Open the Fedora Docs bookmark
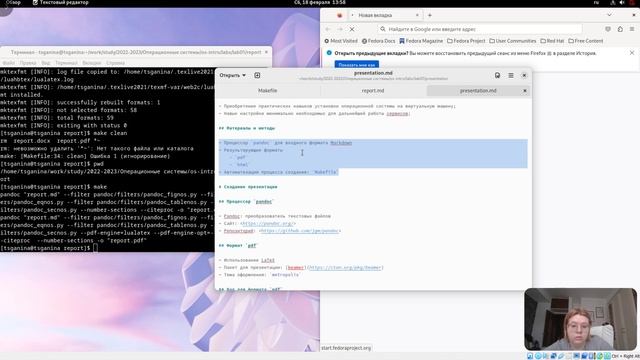This screenshot has width=640, height=360. [x=378, y=41]
